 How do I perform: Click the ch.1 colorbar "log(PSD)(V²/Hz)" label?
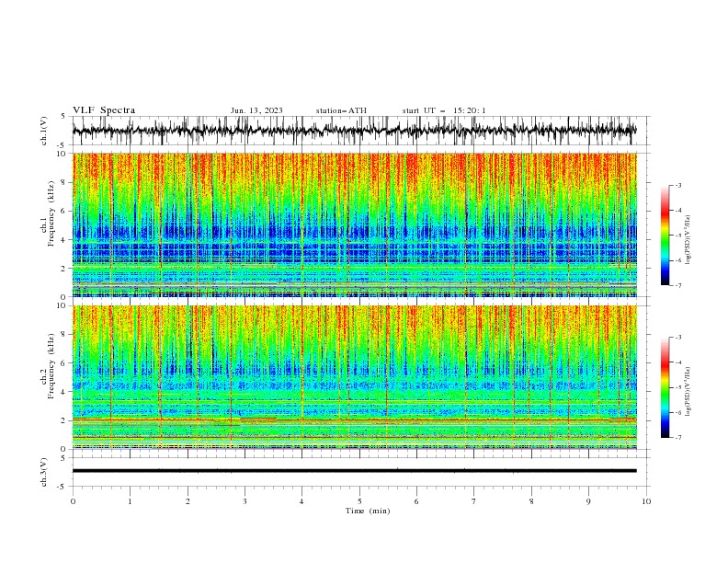(x=688, y=239)
